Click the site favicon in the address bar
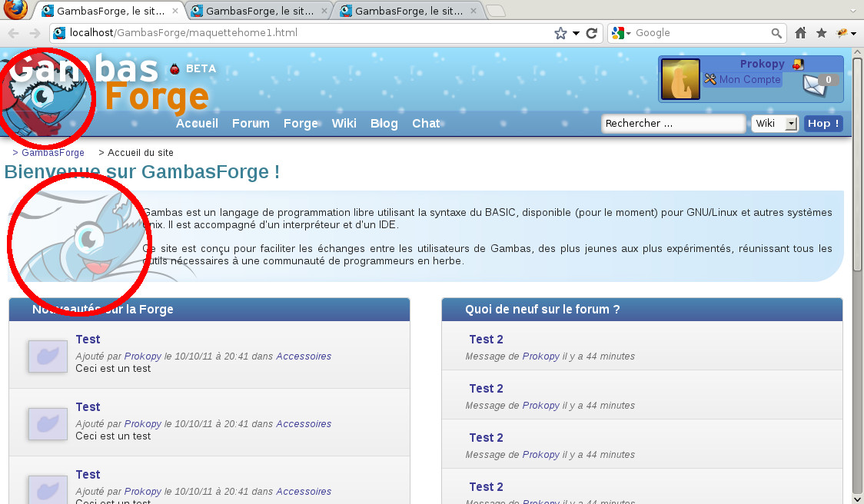This screenshot has width=864, height=504. tap(59, 33)
